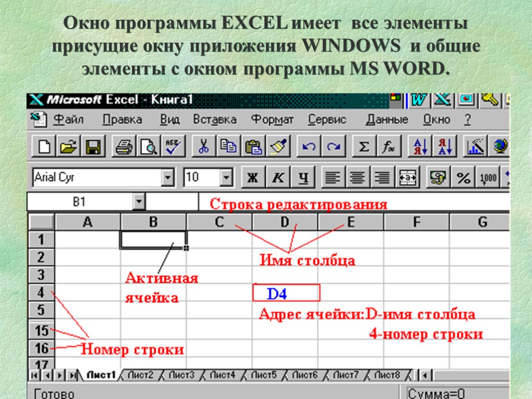Click the globe map icon
Image resolution: width=532 pixels, height=399 pixels.
pos(499,146)
